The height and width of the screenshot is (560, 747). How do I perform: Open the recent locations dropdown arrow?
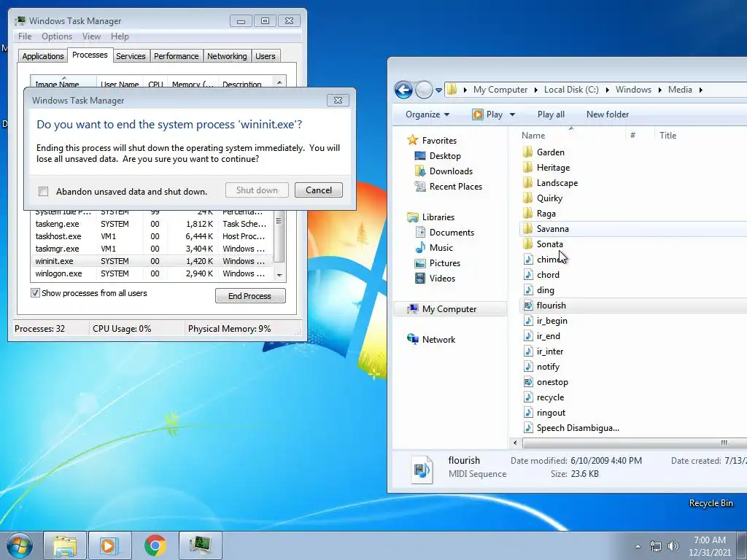click(x=438, y=90)
